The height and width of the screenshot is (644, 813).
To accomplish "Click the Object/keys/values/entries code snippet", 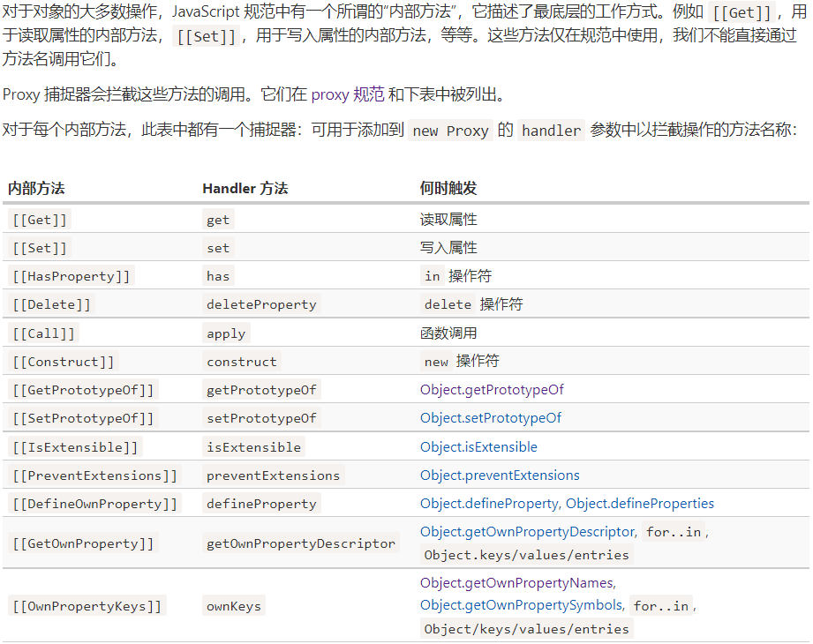I will click(x=526, y=629).
